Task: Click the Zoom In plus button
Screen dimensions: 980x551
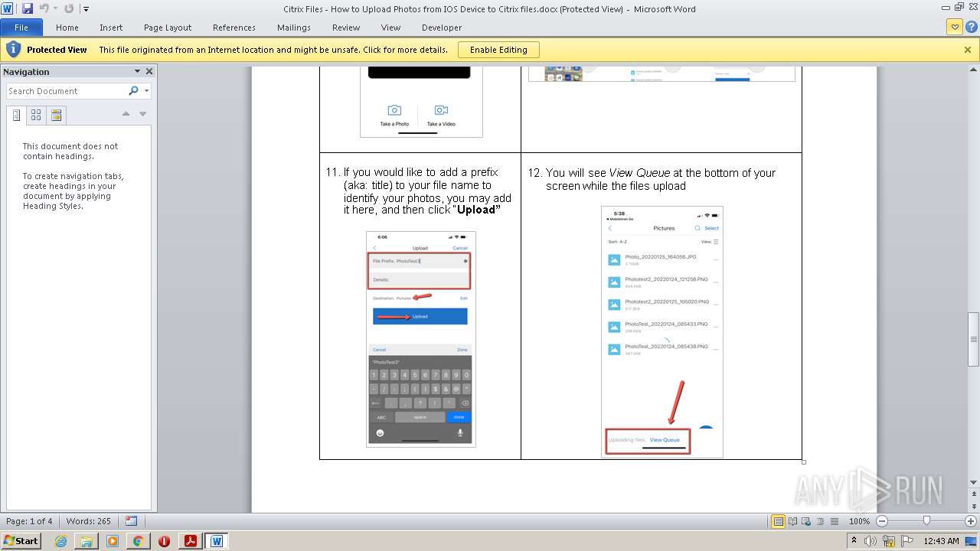Action: point(970,521)
